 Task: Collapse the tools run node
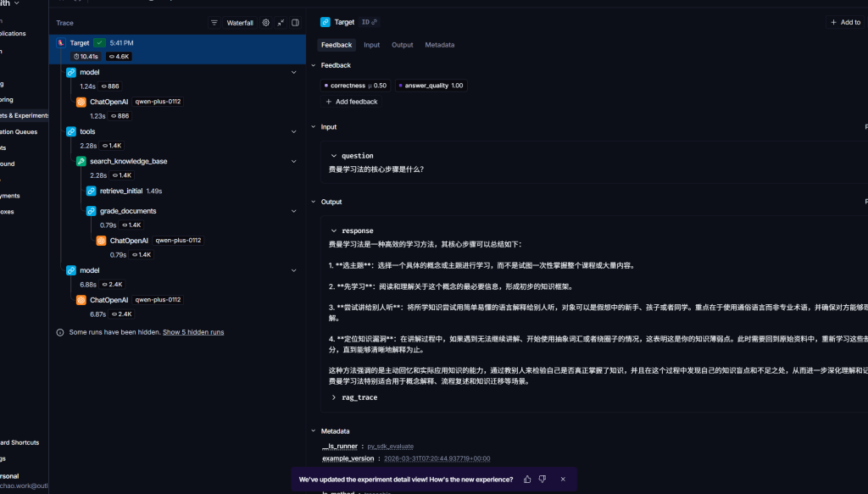click(x=294, y=131)
